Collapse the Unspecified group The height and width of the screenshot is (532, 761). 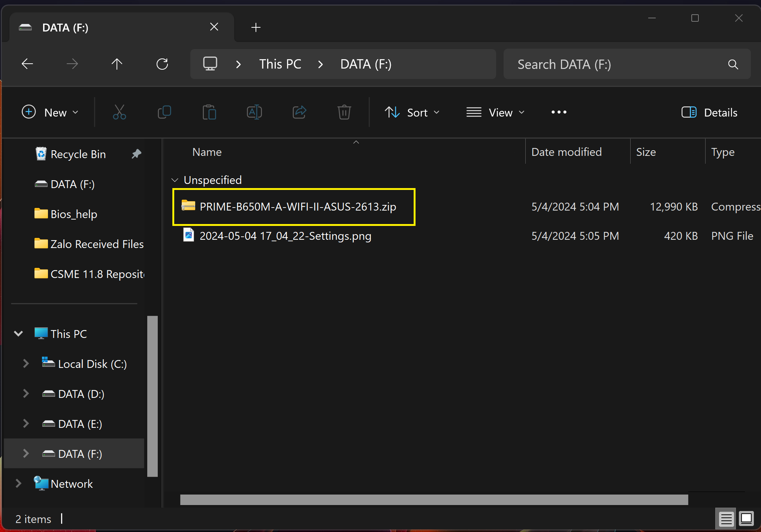click(175, 180)
